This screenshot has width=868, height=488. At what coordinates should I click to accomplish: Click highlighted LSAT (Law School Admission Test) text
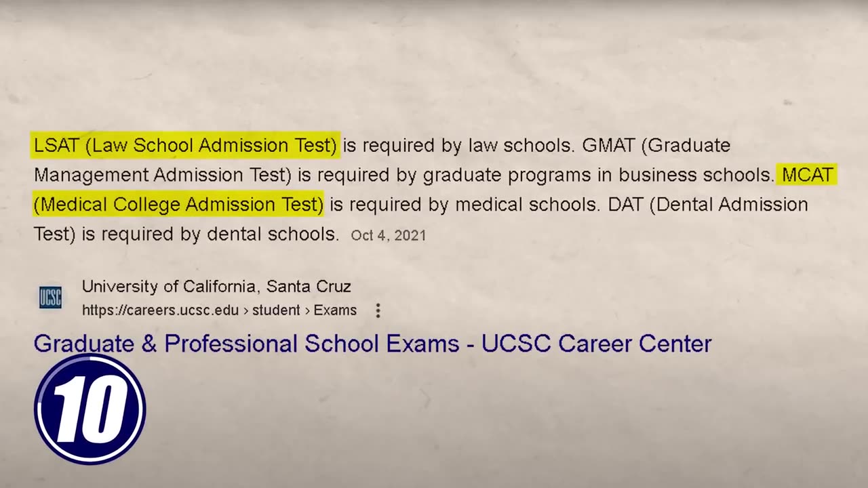[x=185, y=145]
